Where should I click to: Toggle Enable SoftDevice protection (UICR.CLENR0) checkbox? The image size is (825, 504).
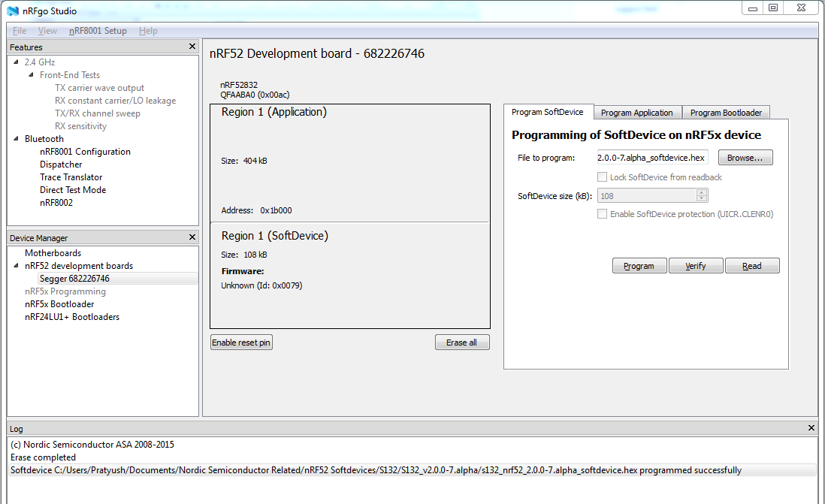pos(602,213)
